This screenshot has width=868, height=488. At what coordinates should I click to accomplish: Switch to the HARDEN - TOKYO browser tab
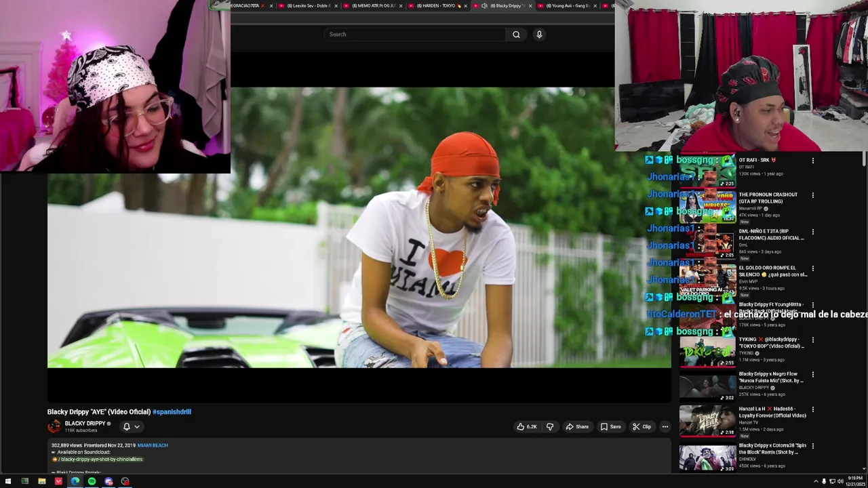coord(437,5)
